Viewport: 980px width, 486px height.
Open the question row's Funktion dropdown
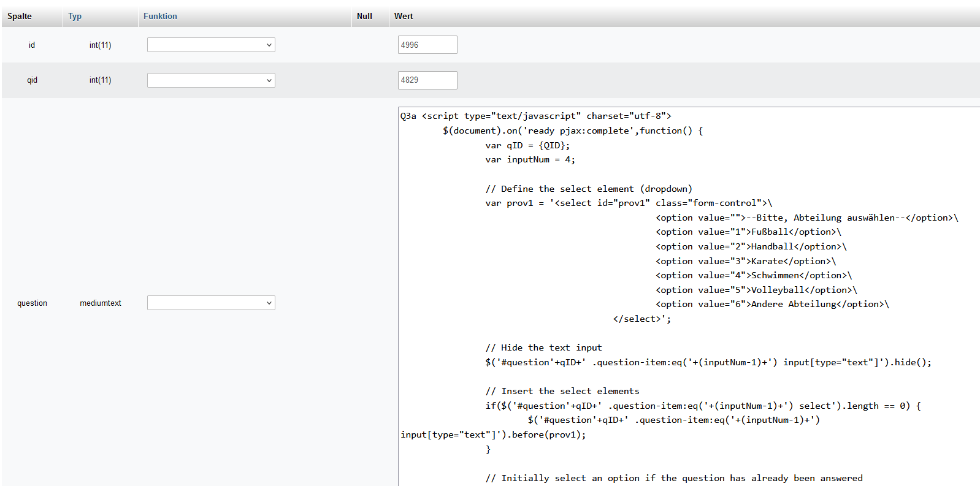(210, 303)
